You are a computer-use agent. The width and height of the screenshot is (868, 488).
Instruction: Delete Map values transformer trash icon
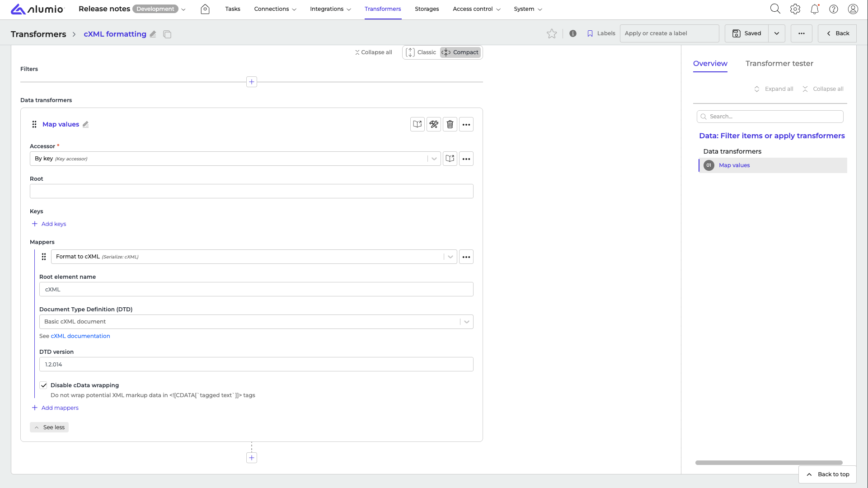450,124
